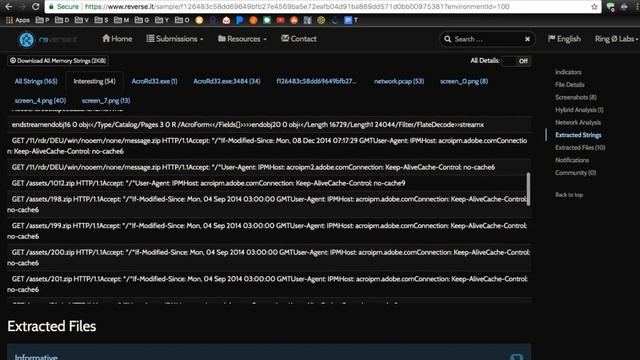Jump to Community (0) in sidebar

coord(575,173)
